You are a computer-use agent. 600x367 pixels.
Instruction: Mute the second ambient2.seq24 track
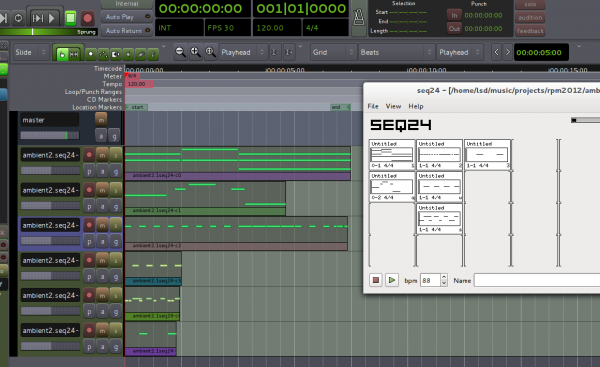102,190
